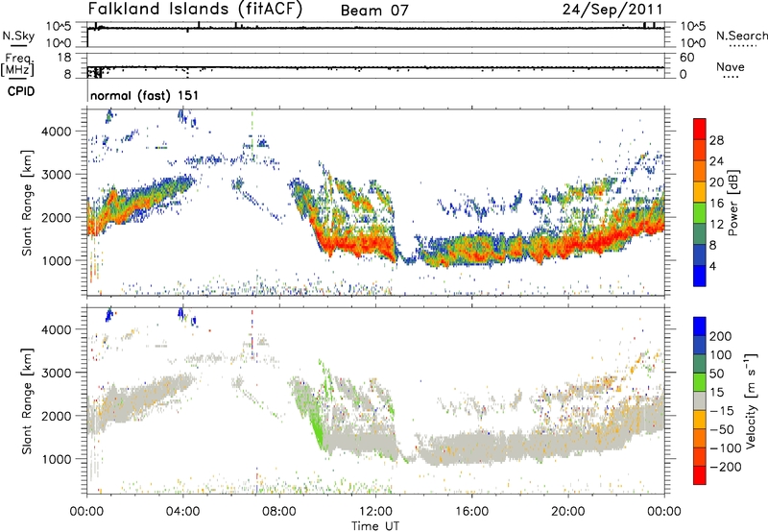Click the 'Velocity [m s-1]' color bar title
The height and width of the screenshot is (532, 768).
coord(751,400)
